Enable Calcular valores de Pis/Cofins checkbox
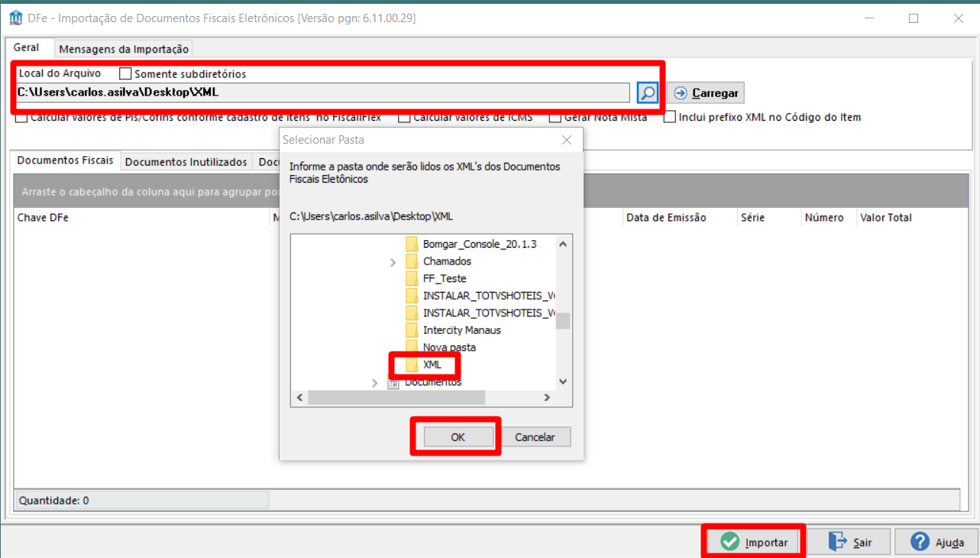 coord(21,118)
